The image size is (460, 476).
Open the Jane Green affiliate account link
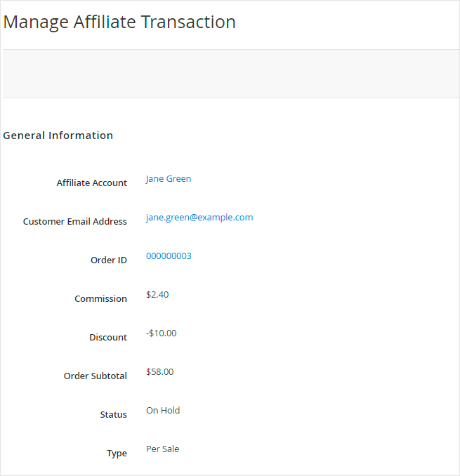[x=169, y=179]
